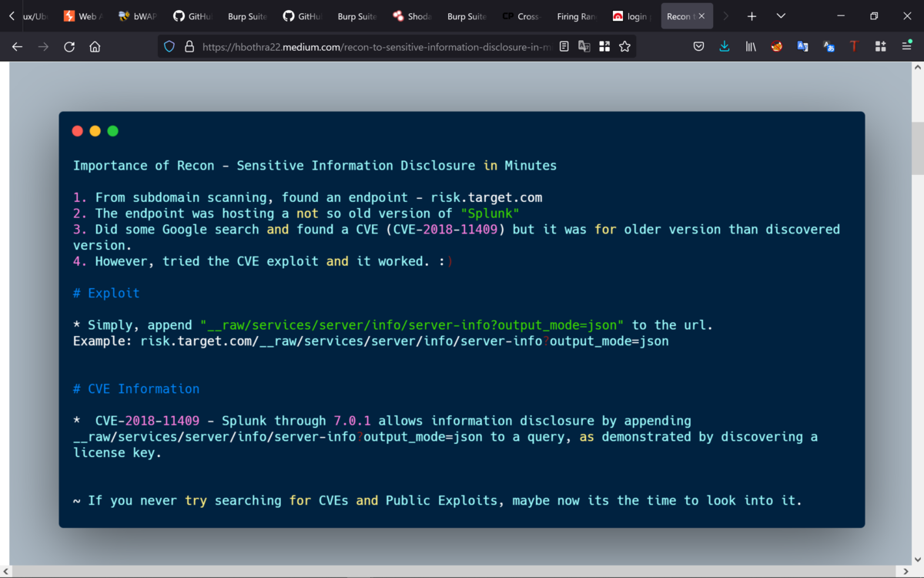Click 'subdomain scanning' in step one
This screenshot has width=924, height=578.
tap(203, 197)
